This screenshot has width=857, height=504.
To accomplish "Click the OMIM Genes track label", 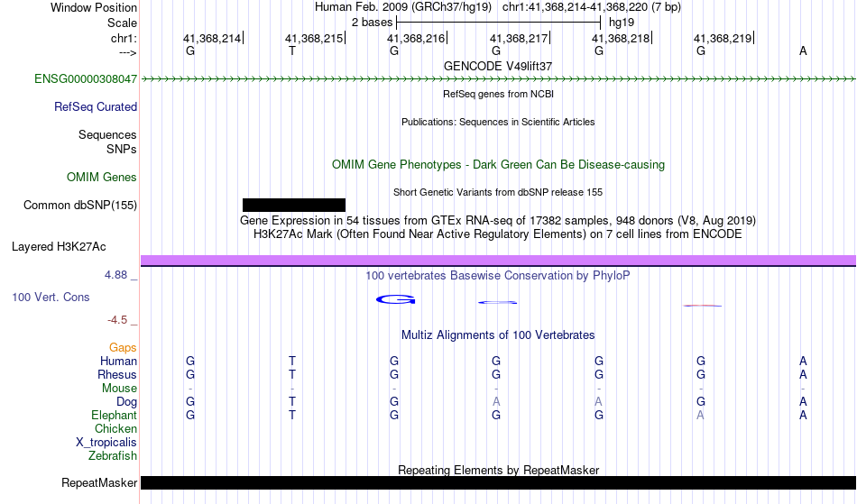I will pos(101,178).
